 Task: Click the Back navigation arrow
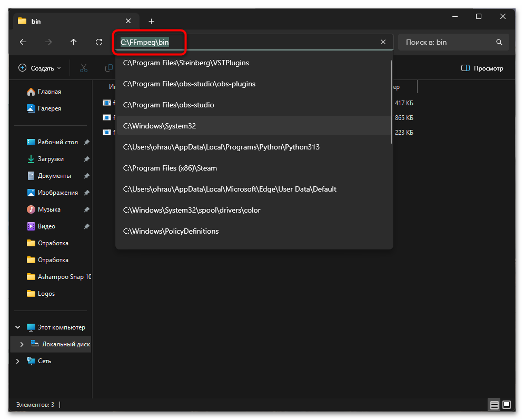pos(23,42)
